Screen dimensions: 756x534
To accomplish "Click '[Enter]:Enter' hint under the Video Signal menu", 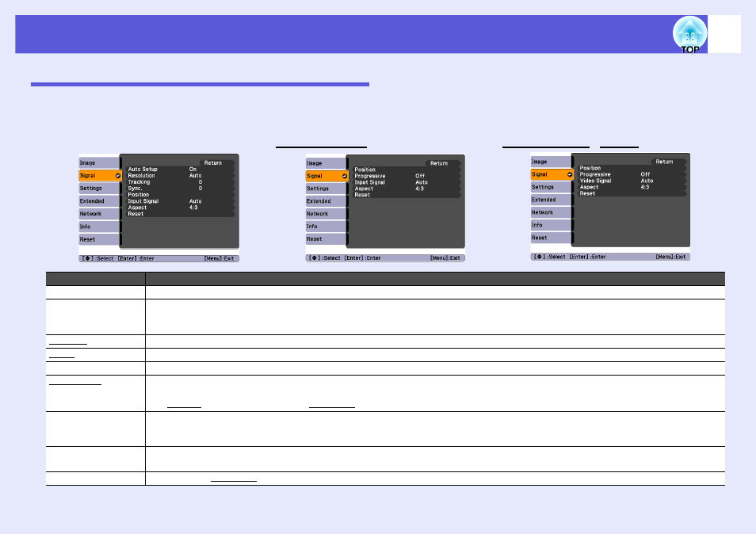I will point(587,257).
